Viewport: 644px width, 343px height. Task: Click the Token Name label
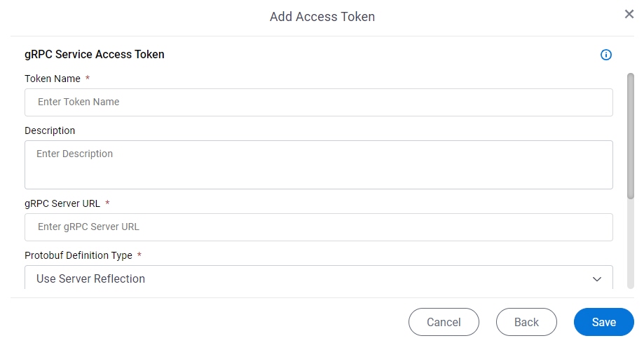tap(53, 79)
